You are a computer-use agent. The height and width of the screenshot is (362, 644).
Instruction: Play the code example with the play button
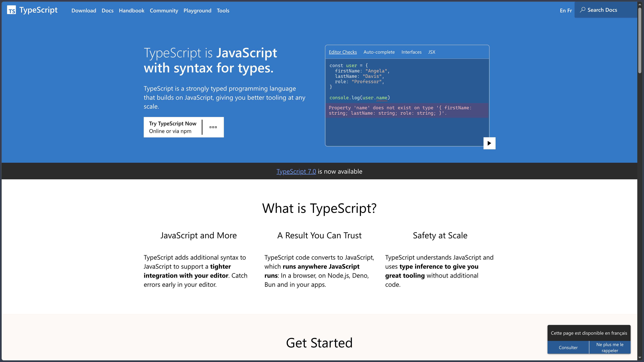489,143
